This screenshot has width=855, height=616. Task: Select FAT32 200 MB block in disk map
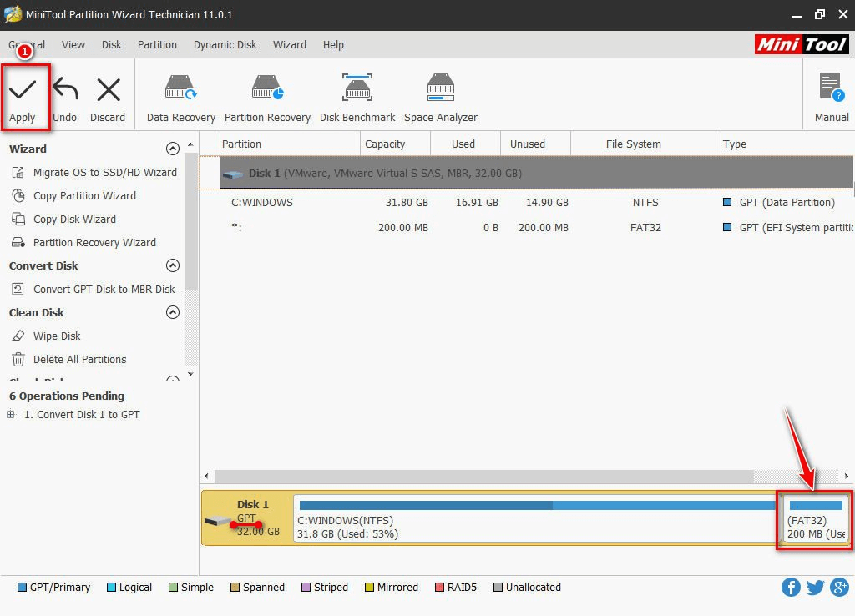tap(815, 518)
